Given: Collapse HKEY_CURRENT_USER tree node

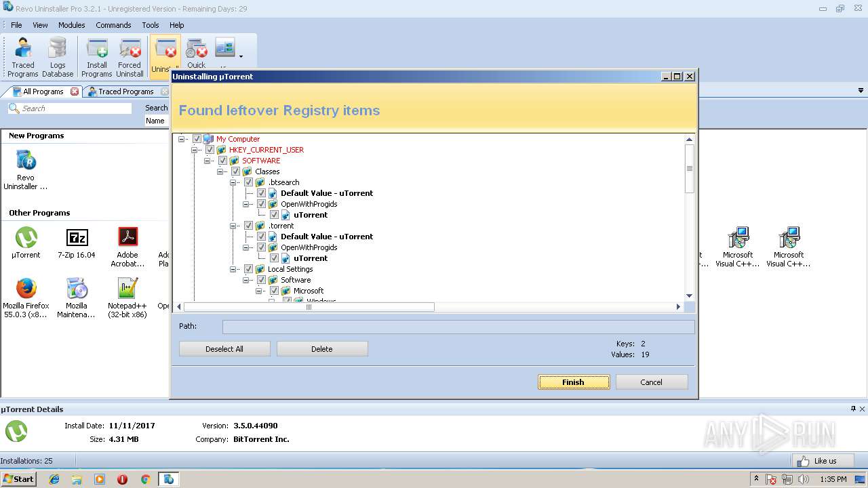Looking at the screenshot, I should pos(195,150).
